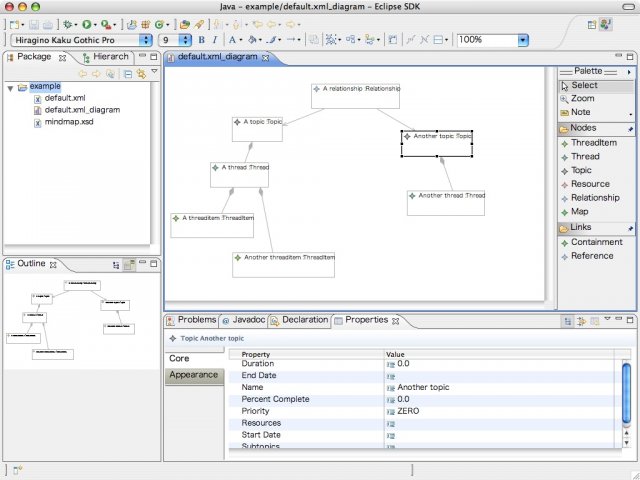Select the Map node tool
The height and width of the screenshot is (480, 640).
(579, 212)
